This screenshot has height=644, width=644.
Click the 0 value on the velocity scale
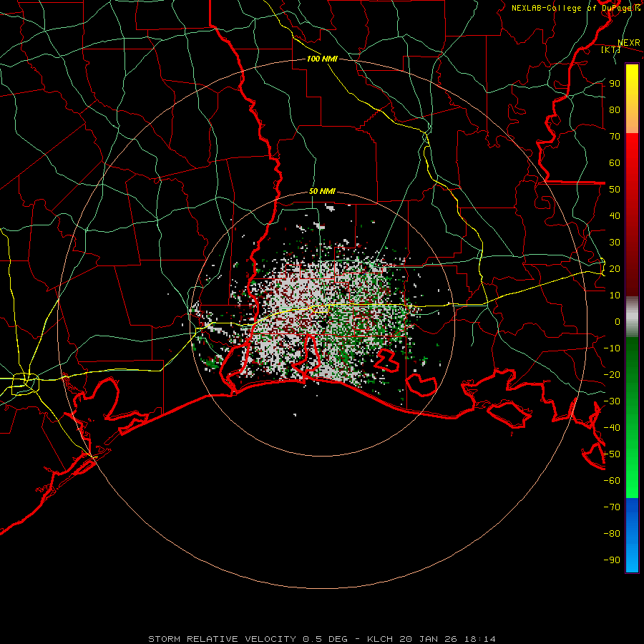pos(618,322)
